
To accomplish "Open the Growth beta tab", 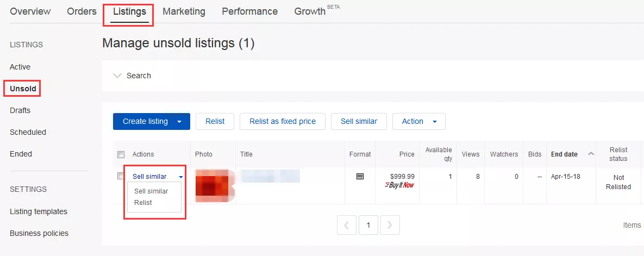I will point(310,11).
